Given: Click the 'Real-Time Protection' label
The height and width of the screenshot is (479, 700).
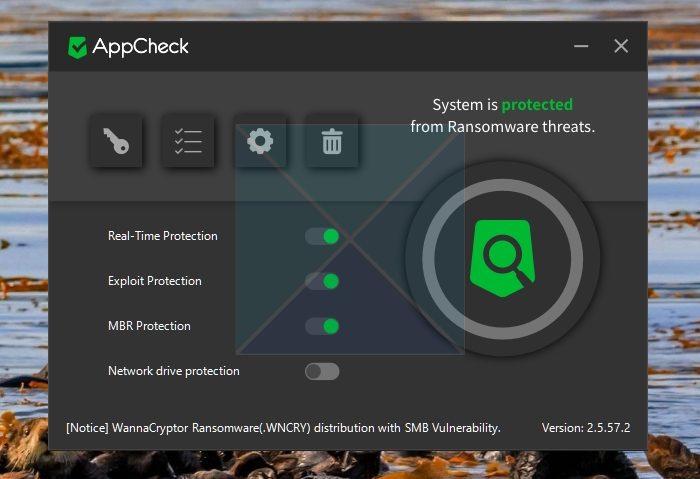Looking at the screenshot, I should [x=162, y=236].
